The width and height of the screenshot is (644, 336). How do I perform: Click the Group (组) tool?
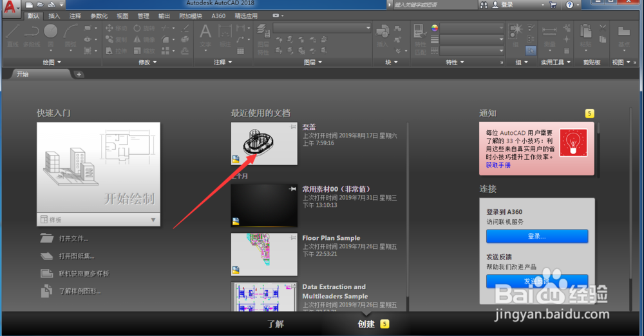pyautogui.click(x=515, y=36)
